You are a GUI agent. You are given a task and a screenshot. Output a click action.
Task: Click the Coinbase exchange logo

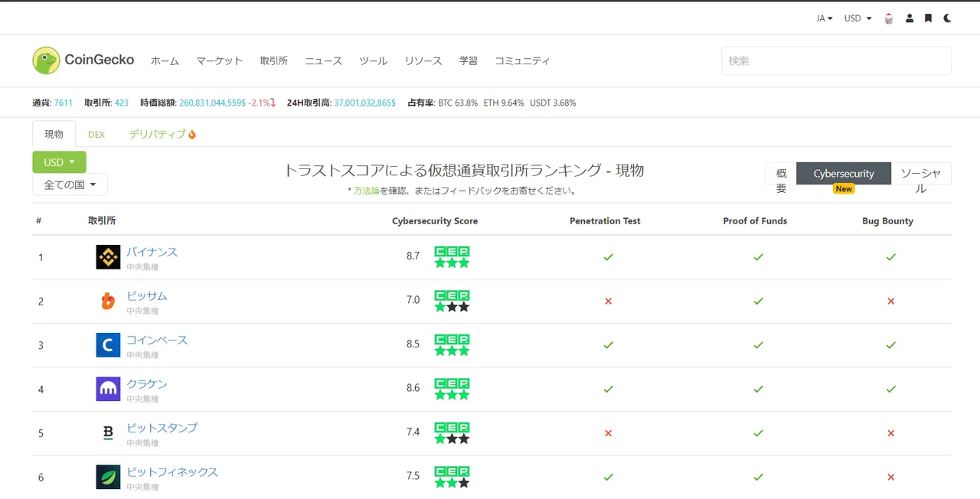pyautogui.click(x=108, y=345)
